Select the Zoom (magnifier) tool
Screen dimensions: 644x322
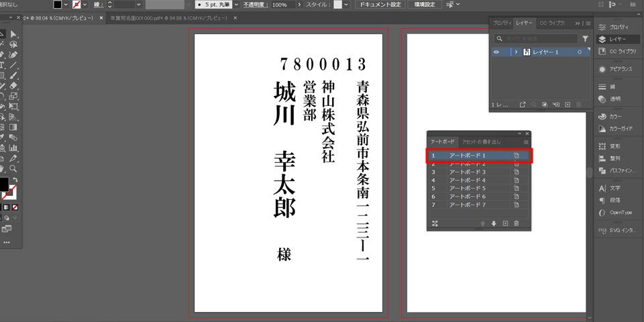point(13,168)
